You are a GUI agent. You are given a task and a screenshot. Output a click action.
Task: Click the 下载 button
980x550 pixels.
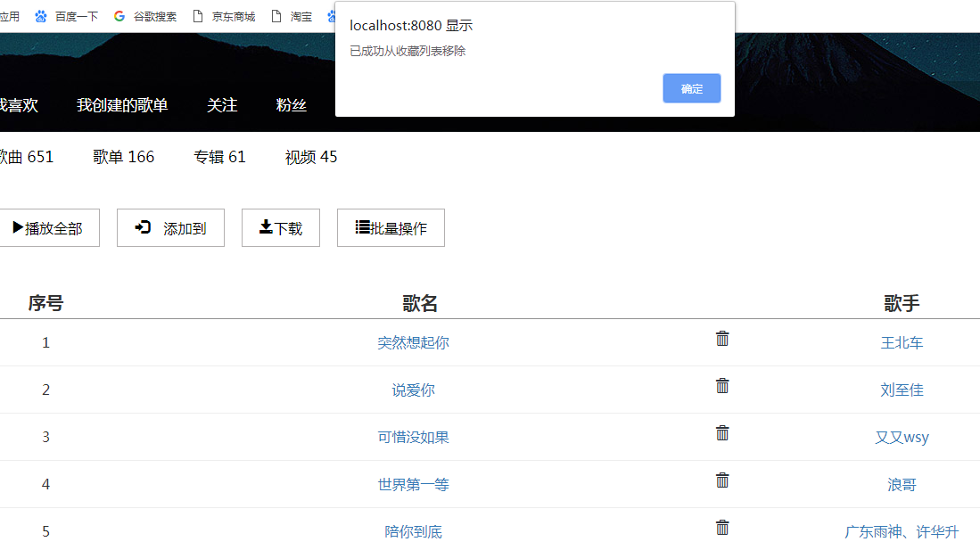281,227
